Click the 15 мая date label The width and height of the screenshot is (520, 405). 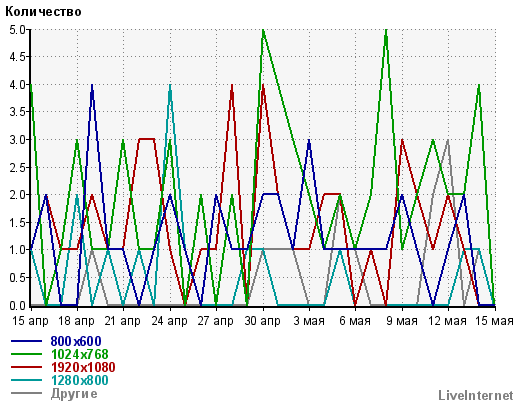(x=494, y=321)
